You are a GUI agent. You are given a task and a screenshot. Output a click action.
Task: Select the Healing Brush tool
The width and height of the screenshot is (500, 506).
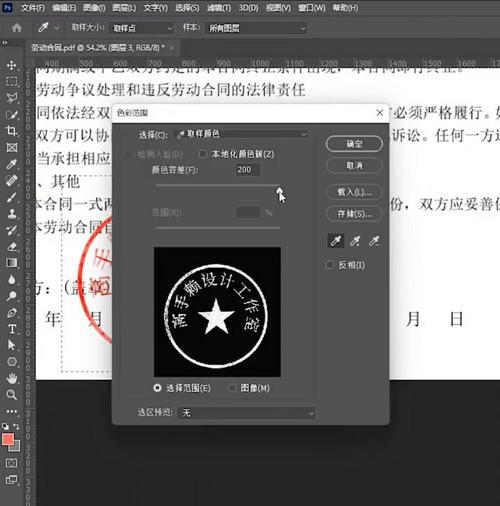pyautogui.click(x=12, y=180)
